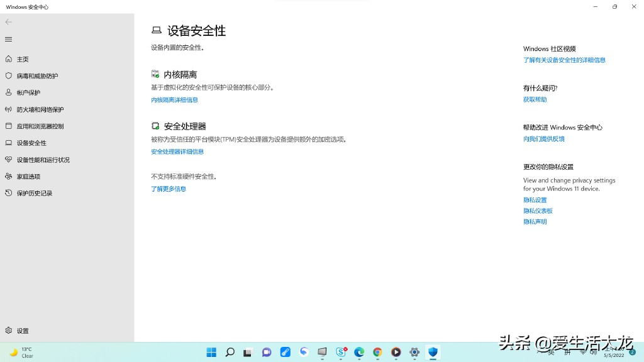Open taskbar Search
The width and height of the screenshot is (644, 362).
tap(230, 352)
